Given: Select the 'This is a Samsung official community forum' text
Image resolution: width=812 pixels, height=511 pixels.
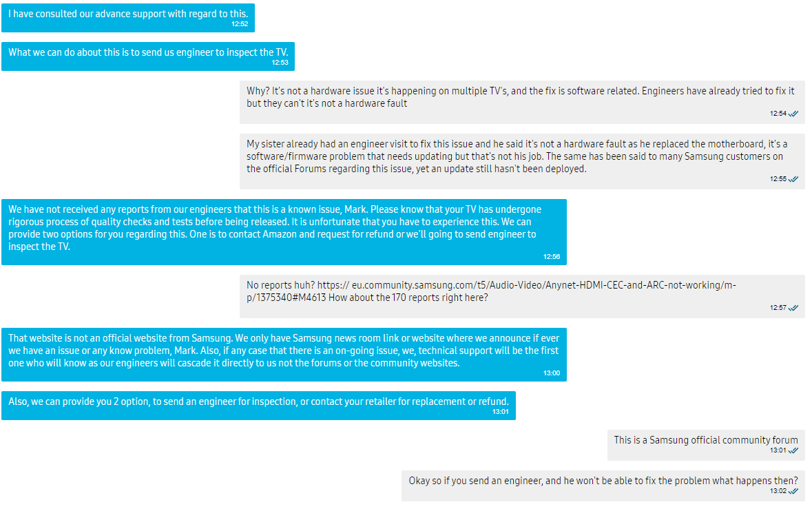Looking at the screenshot, I should coord(706,440).
